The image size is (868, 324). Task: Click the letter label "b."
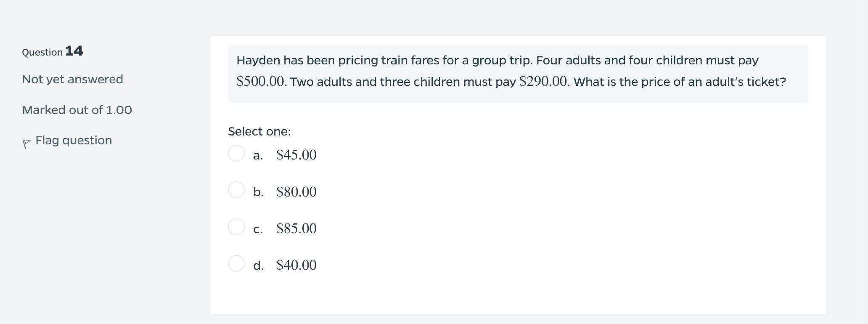click(258, 192)
